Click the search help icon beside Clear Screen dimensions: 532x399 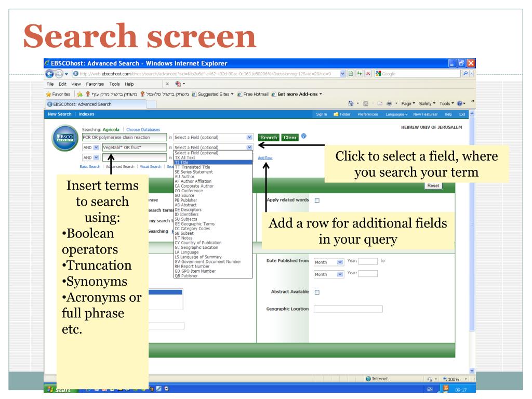[x=303, y=136]
